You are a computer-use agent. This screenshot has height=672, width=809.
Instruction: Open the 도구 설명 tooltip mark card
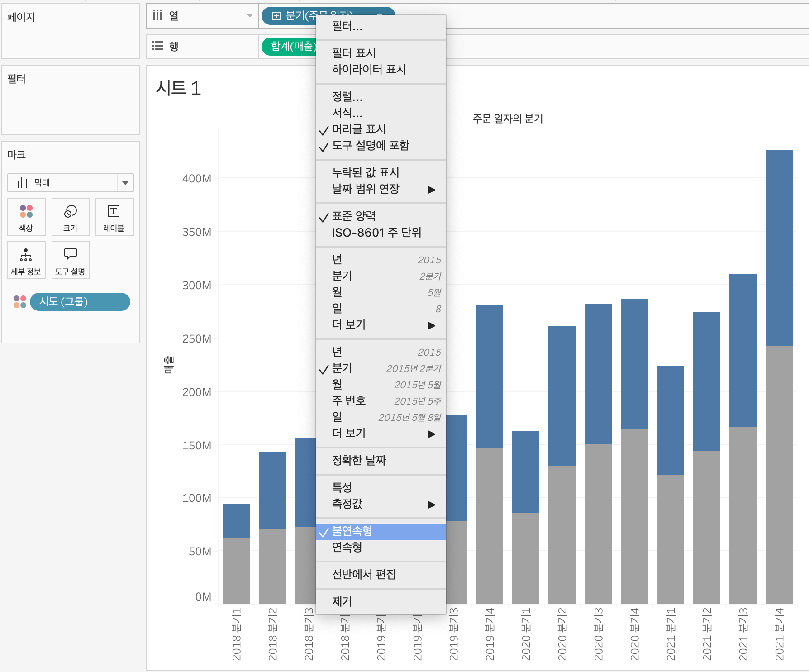(70, 260)
